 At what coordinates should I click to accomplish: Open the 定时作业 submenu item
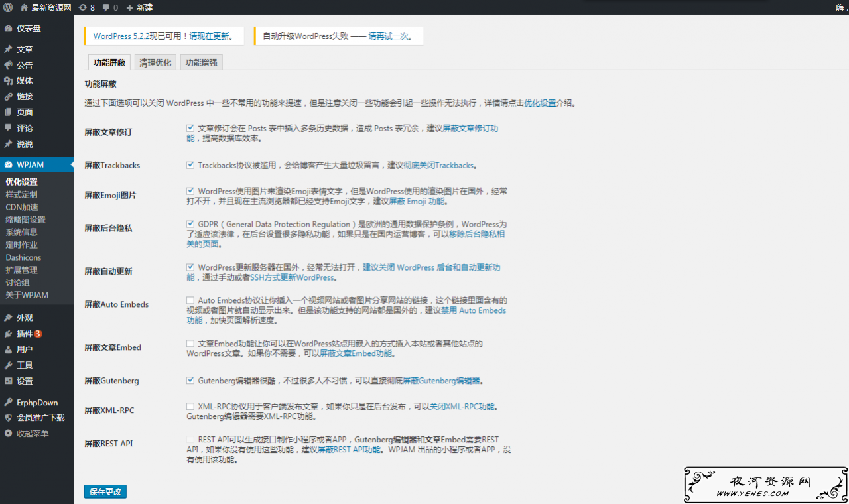(x=22, y=245)
